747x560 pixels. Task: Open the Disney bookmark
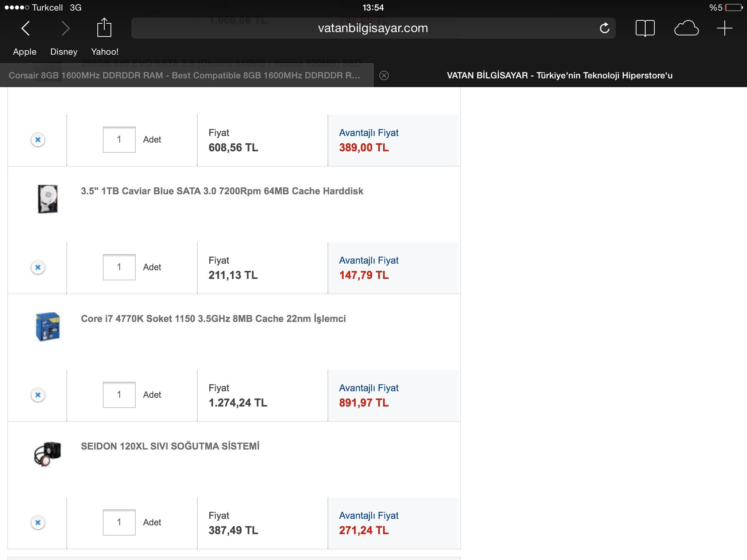click(x=64, y=52)
